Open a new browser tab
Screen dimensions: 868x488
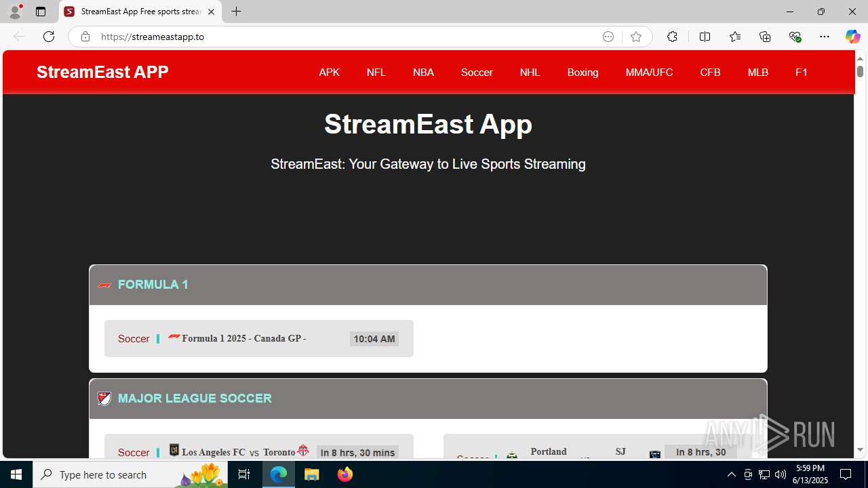tap(236, 12)
